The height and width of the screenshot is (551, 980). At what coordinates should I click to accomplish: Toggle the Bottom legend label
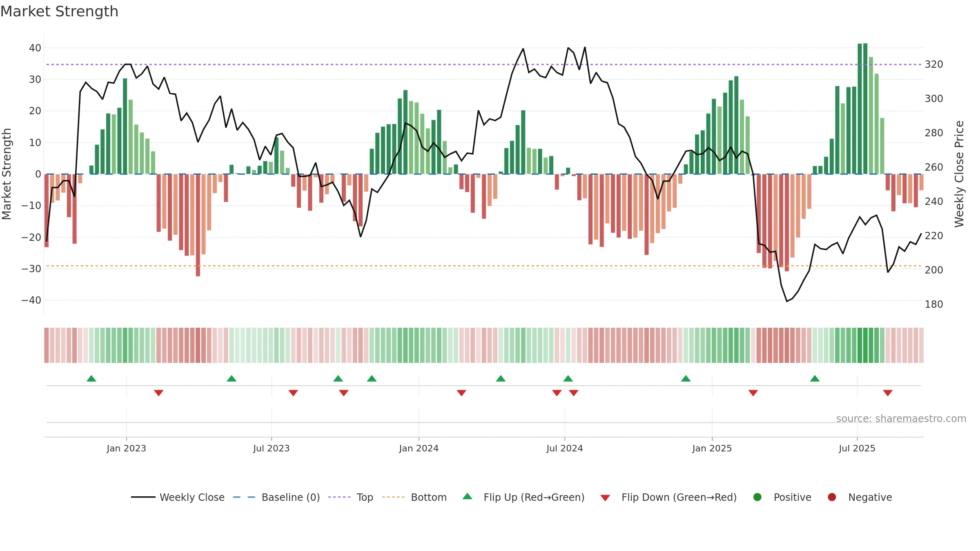[x=429, y=498]
